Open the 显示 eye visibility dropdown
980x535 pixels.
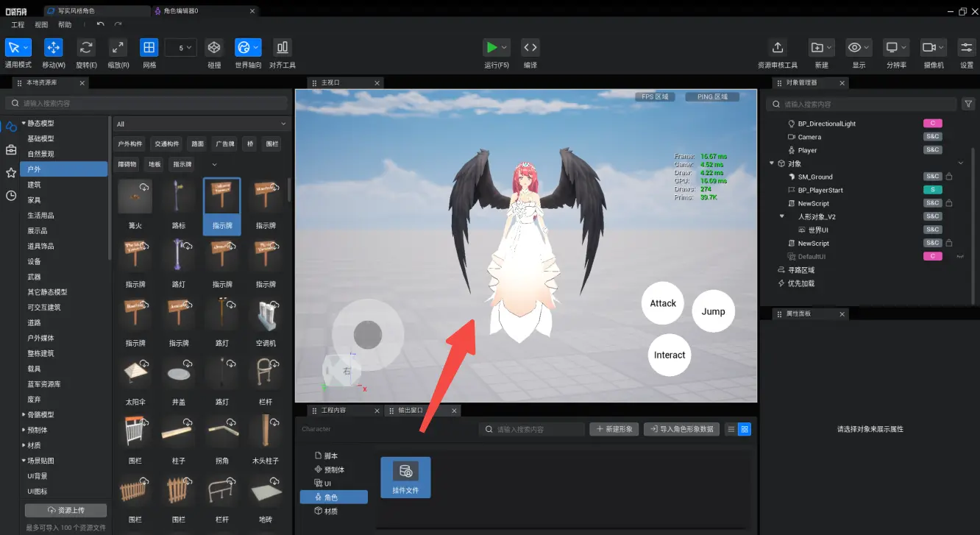click(x=859, y=47)
